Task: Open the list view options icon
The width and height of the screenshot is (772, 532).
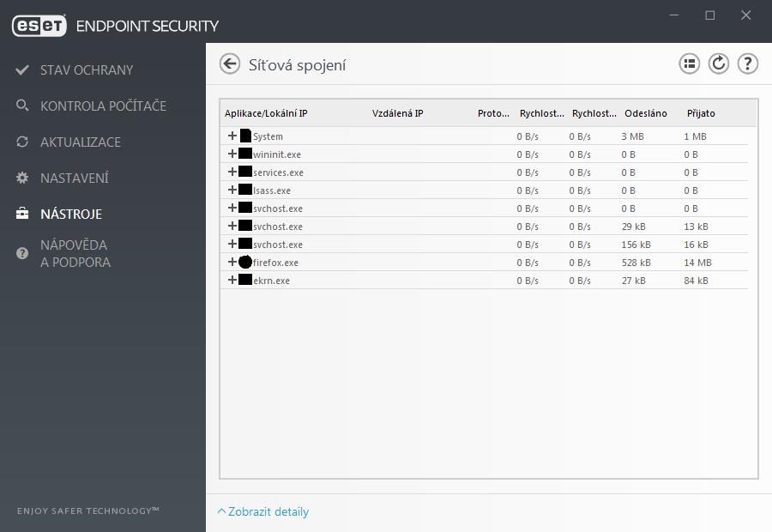Action: 690,64
